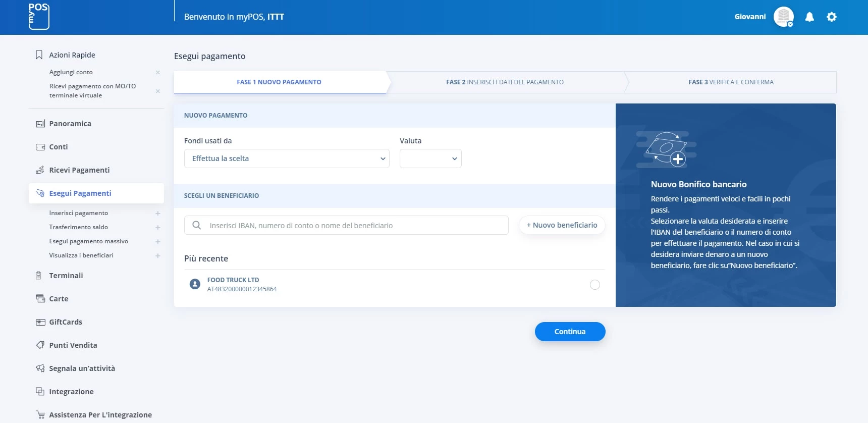The image size is (868, 423).
Task: Click the plus icon beside Visualizza i beneficiari
Action: 158,256
